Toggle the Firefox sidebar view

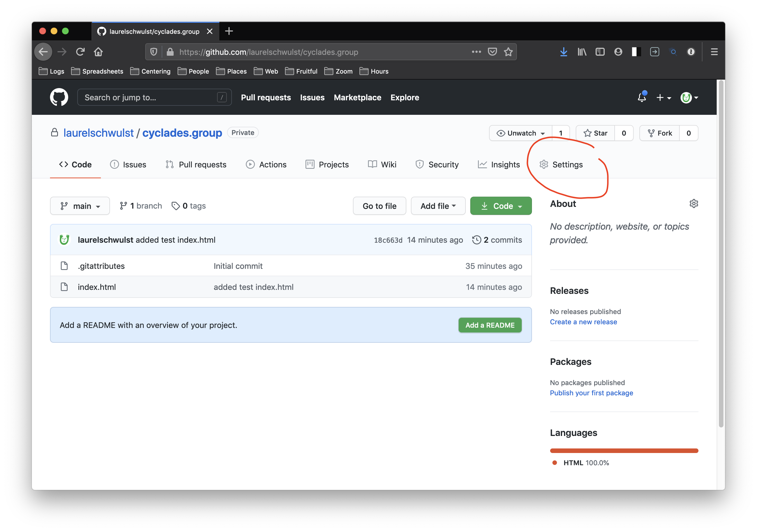coord(600,52)
